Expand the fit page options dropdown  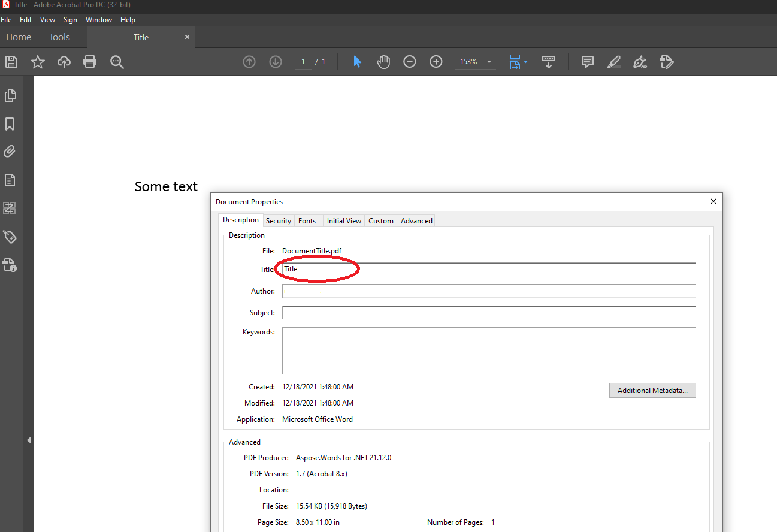click(x=525, y=62)
